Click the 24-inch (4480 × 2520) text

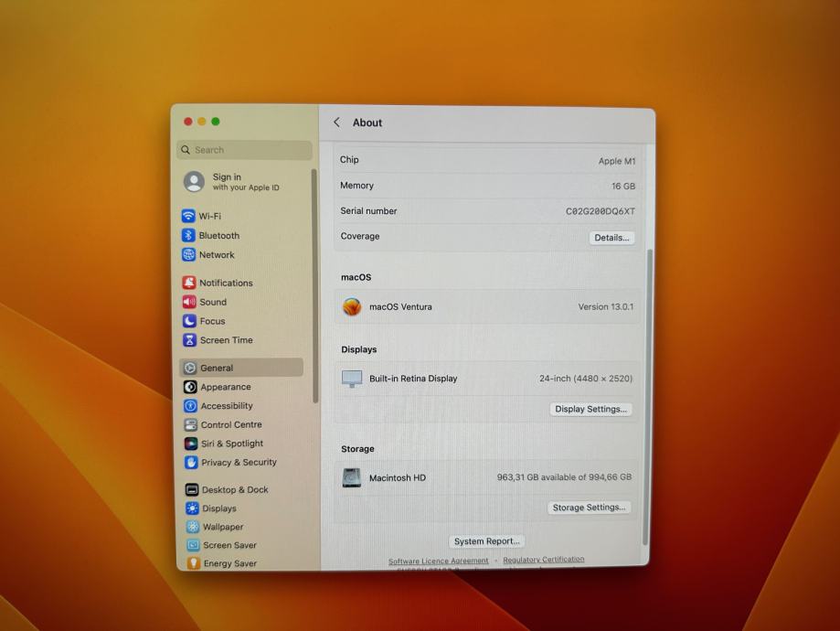pyautogui.click(x=586, y=379)
